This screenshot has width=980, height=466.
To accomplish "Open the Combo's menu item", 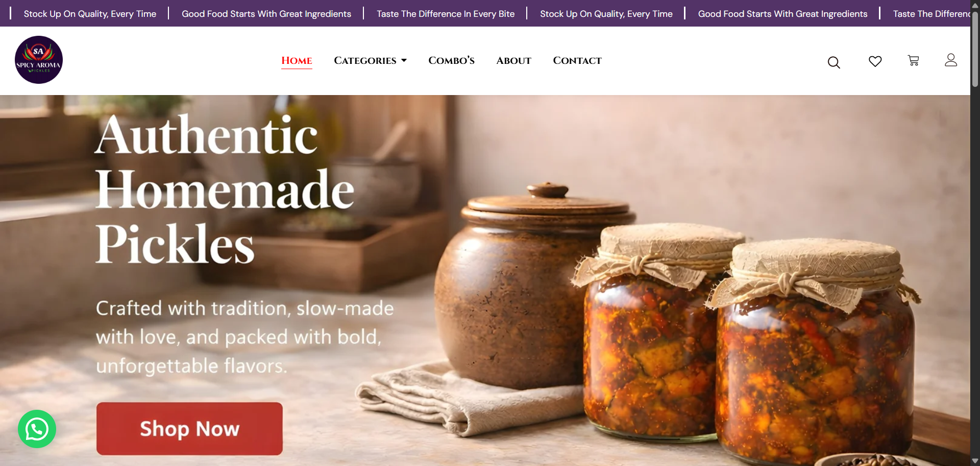I will [451, 60].
